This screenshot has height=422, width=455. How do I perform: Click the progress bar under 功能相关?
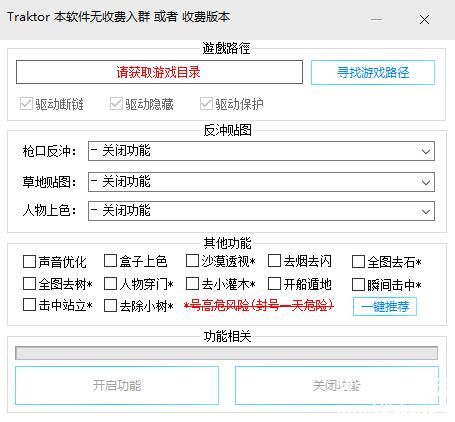[226, 353]
